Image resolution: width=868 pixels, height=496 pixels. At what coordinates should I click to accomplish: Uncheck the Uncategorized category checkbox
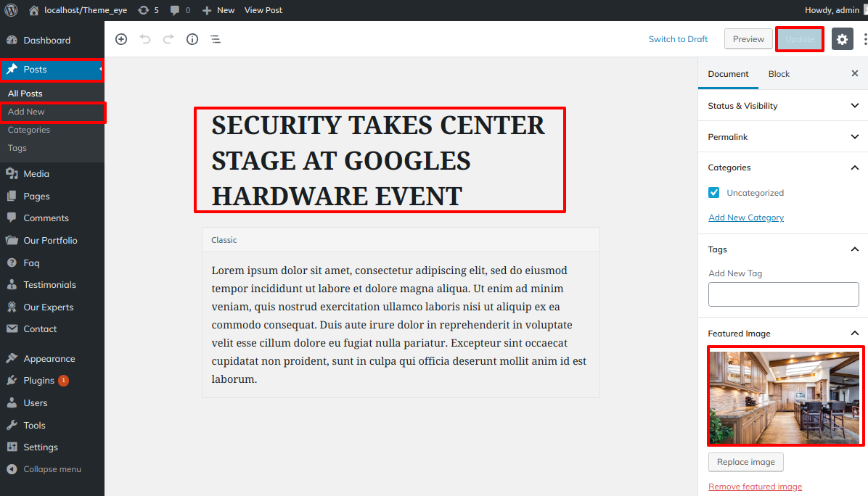[x=714, y=193]
